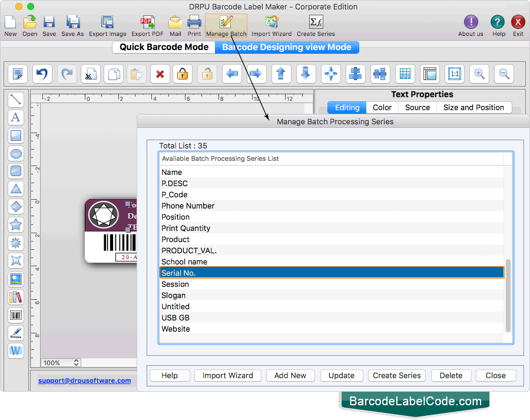
Task: Move object left with the left arrow
Action: coord(232,74)
